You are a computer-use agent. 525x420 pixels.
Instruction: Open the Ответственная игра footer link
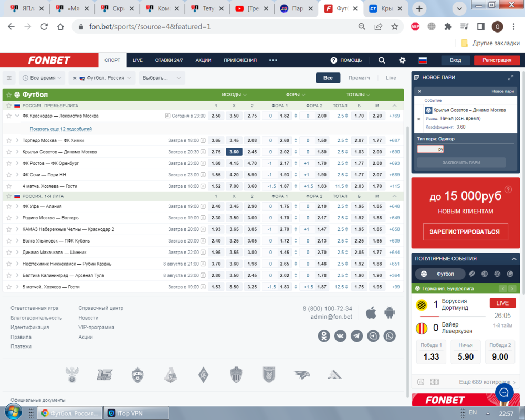(35, 308)
